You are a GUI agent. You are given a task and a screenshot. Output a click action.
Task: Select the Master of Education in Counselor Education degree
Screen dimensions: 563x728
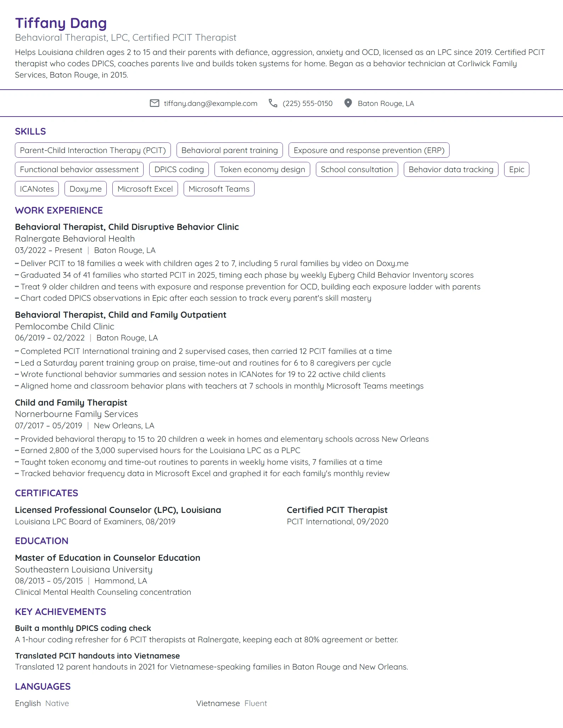click(x=108, y=558)
